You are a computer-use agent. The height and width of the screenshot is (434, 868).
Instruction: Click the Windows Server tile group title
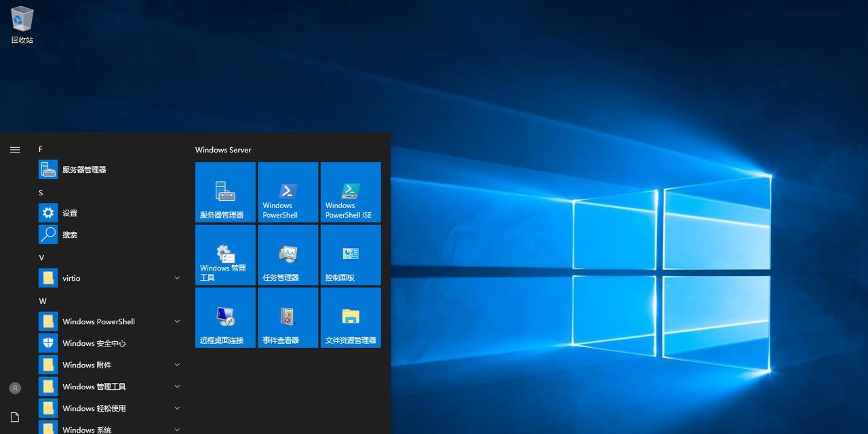[x=223, y=150]
